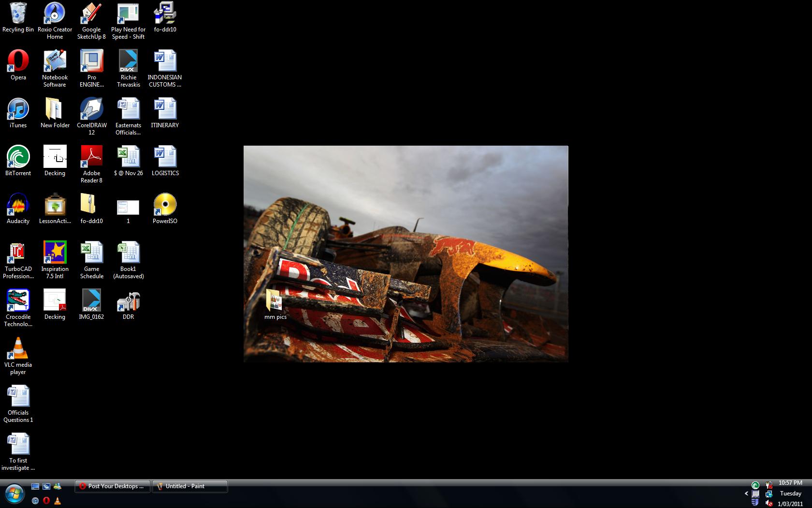
Task: Select the DDR tools icon
Action: [128, 305]
